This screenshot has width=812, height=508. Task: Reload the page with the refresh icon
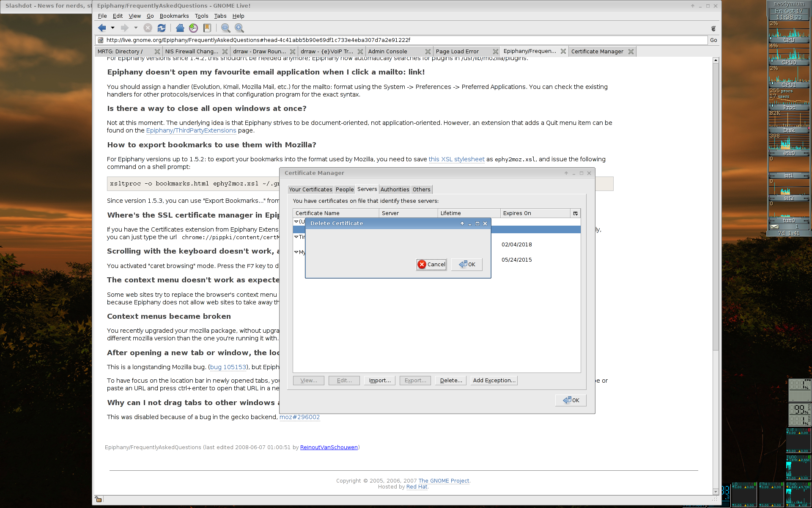point(162,28)
